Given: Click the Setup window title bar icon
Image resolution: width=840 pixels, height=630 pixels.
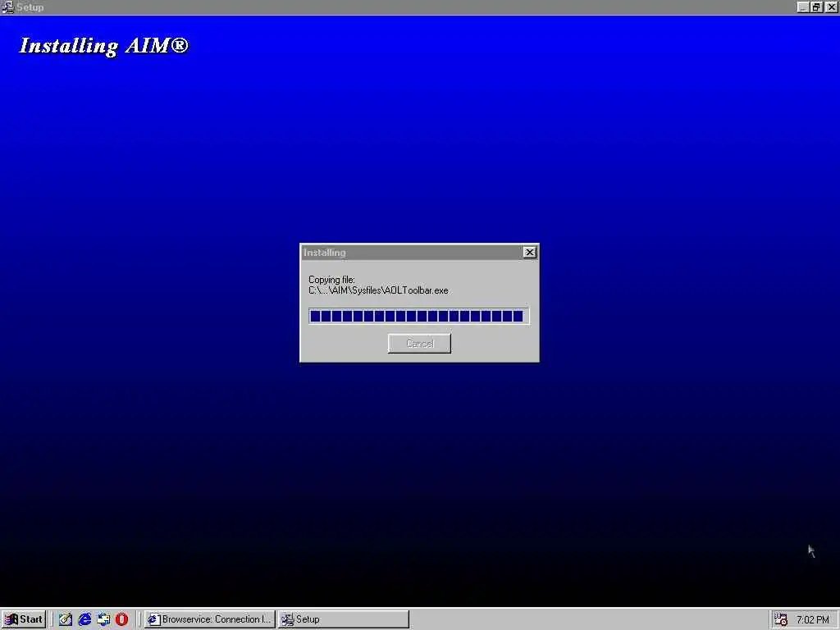Looking at the screenshot, I should pyautogui.click(x=7, y=7).
